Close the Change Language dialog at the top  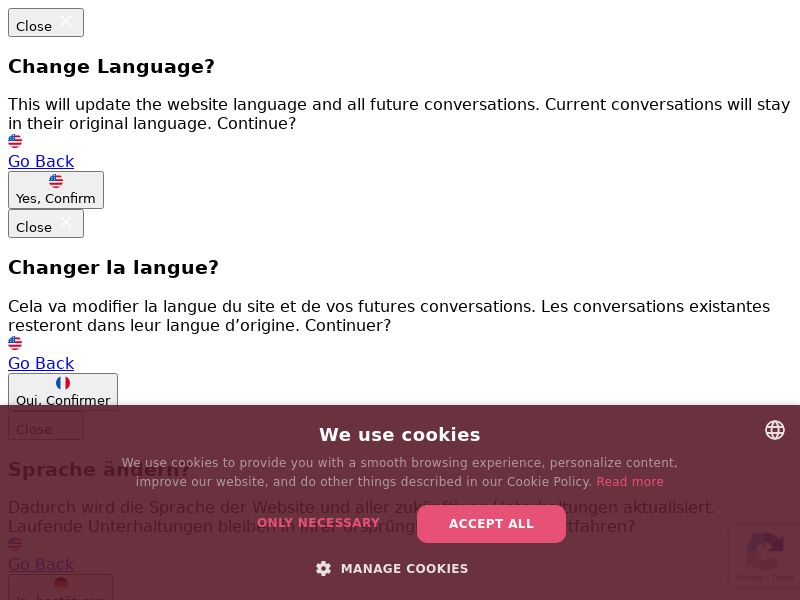[46, 22]
